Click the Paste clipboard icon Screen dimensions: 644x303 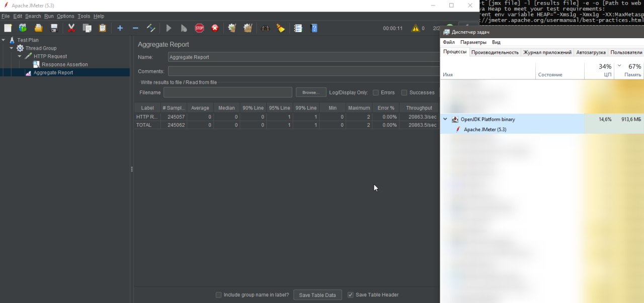tap(102, 28)
